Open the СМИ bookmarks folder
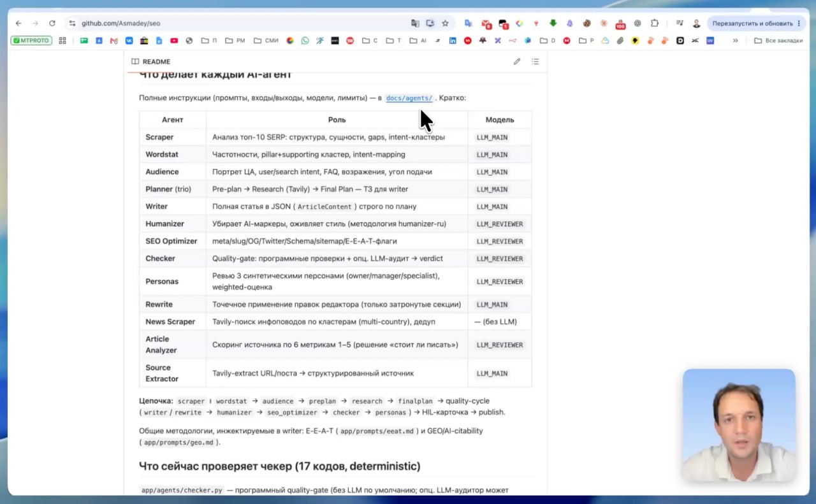 point(266,40)
